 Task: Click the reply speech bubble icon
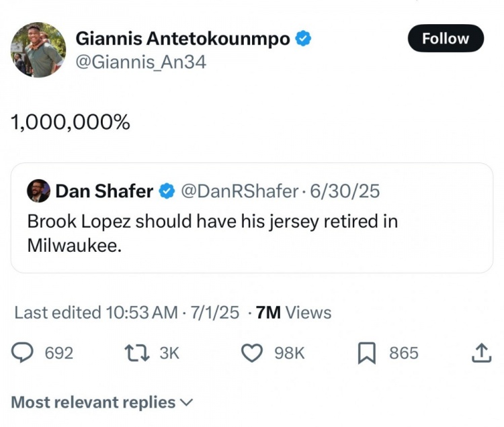(x=24, y=353)
